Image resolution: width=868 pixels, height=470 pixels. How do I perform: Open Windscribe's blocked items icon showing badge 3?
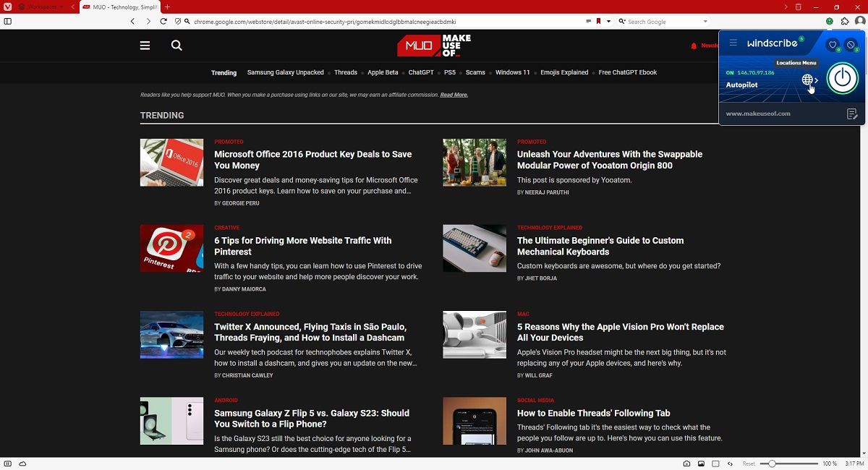pyautogui.click(x=851, y=44)
